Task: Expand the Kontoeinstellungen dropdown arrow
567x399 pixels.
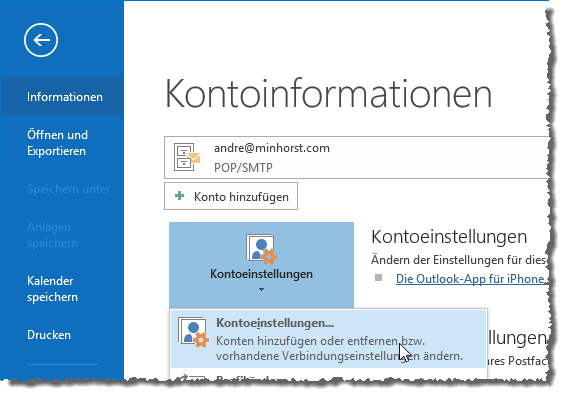Action: 261,289
